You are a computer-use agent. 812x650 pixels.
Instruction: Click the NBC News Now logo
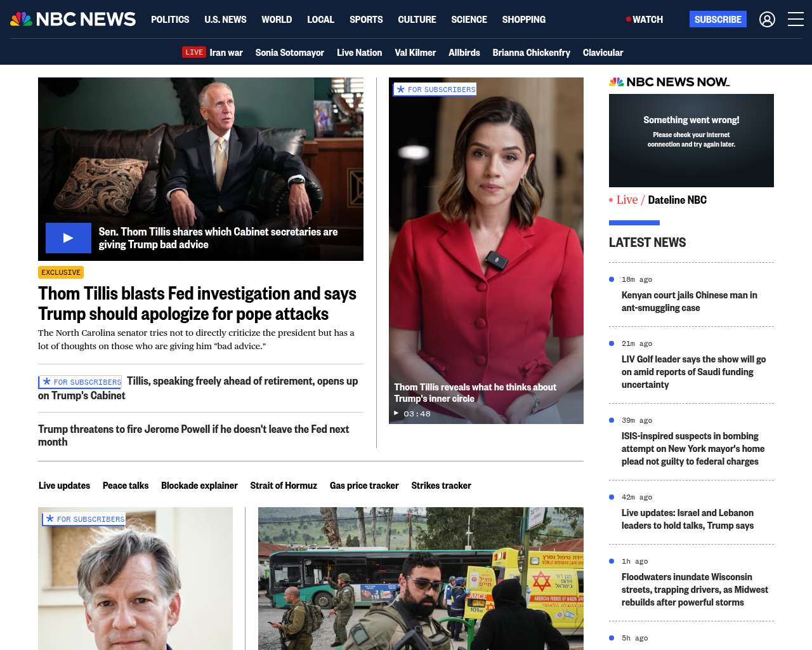click(669, 82)
